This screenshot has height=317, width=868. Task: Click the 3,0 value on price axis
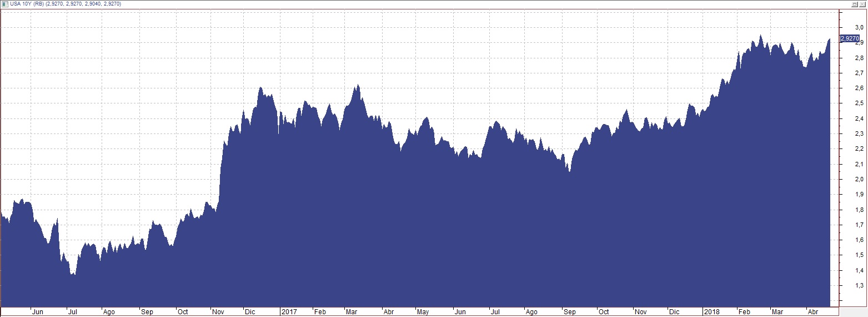(859, 27)
